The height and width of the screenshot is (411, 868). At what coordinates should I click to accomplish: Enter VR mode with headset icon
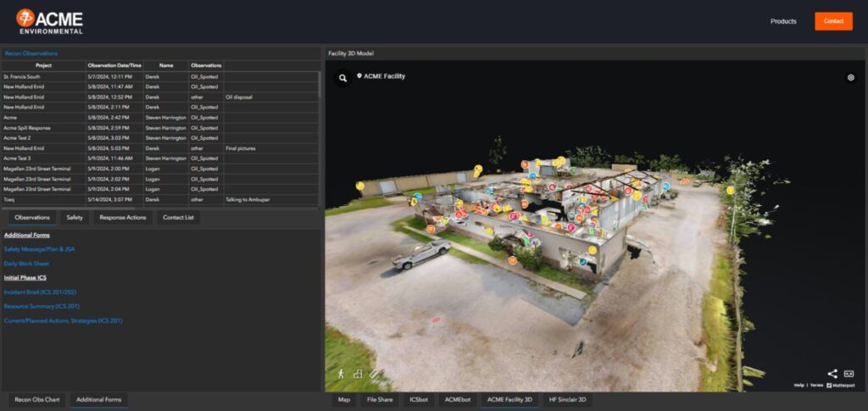pyautogui.click(x=849, y=374)
